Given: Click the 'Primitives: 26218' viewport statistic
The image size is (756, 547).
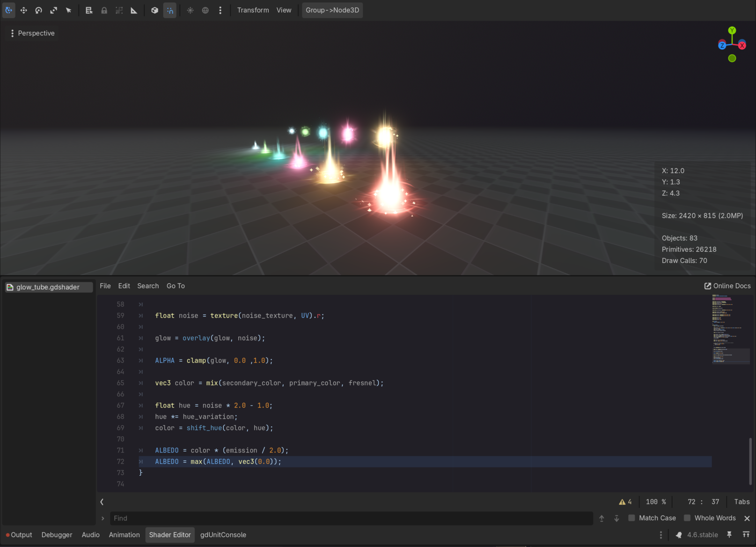Looking at the screenshot, I should click(689, 249).
